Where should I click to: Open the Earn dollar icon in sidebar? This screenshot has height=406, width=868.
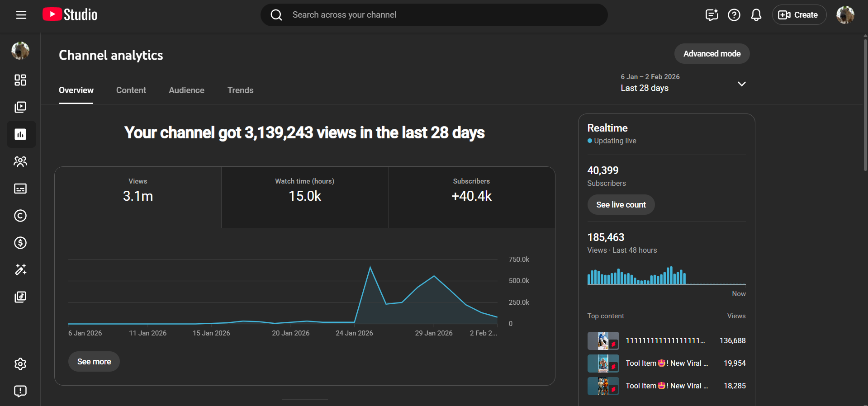coord(20,243)
